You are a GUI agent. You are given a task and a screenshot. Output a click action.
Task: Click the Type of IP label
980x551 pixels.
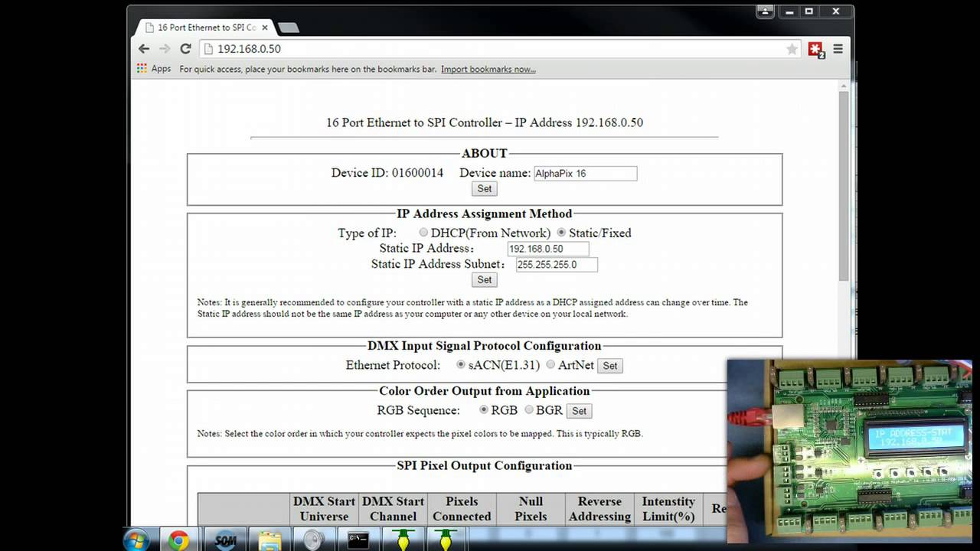(367, 233)
